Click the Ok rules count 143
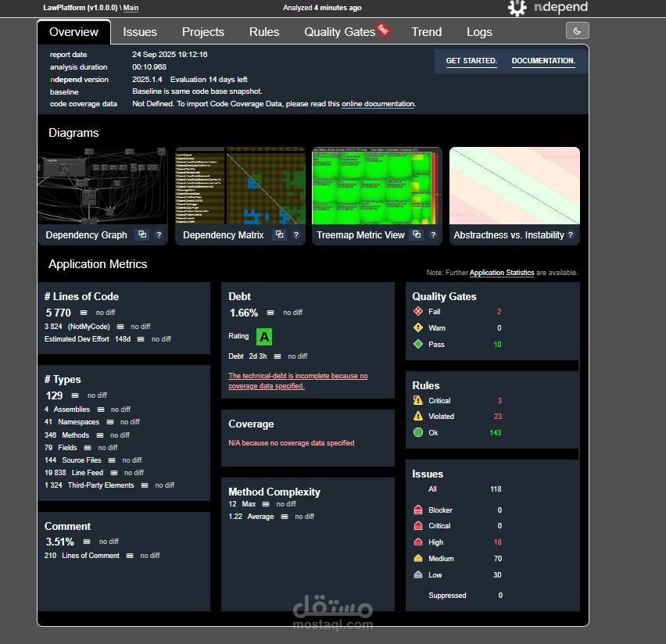666x644 pixels. click(496, 432)
